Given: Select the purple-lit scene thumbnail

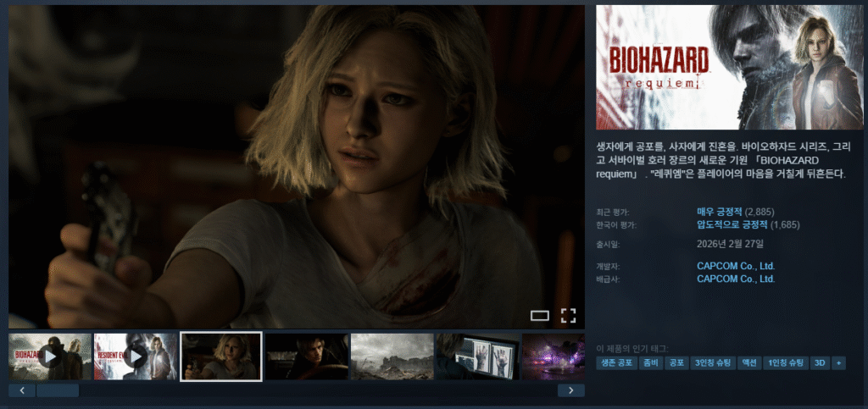Looking at the screenshot, I should coord(554,356).
